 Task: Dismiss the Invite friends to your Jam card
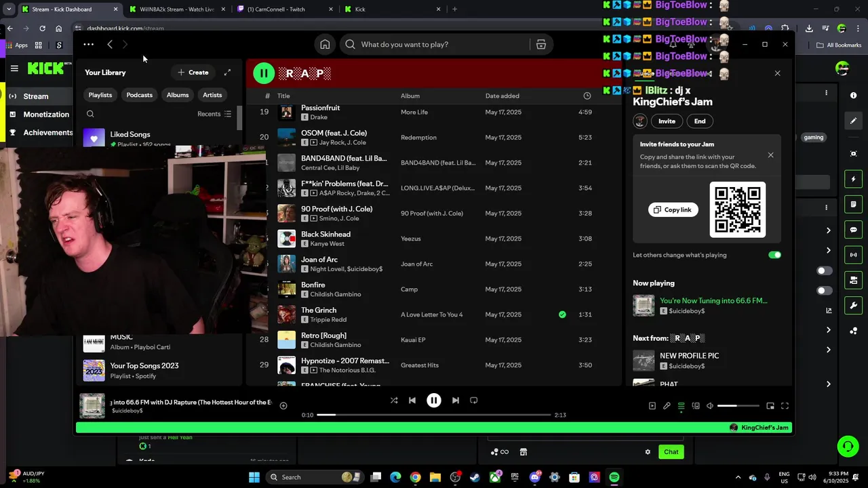(x=770, y=155)
